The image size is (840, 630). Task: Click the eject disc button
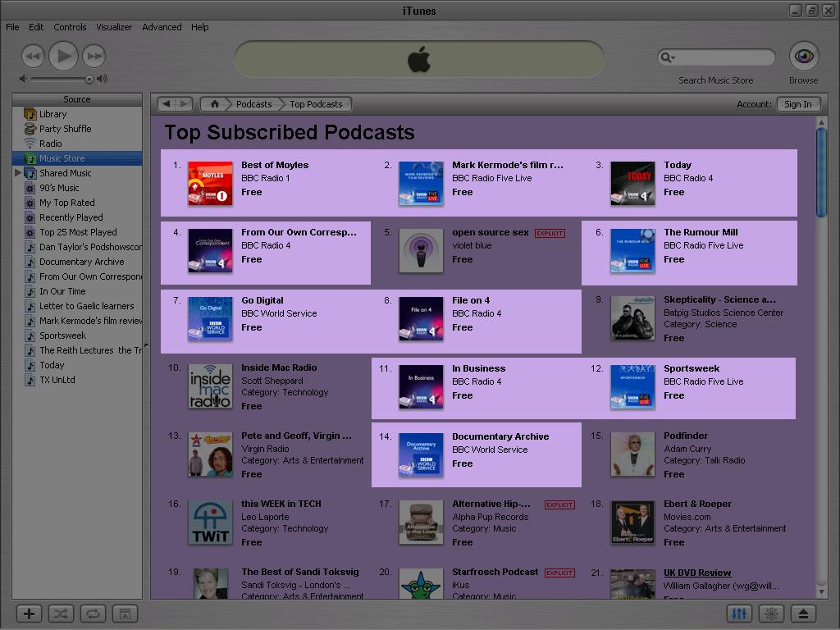[x=803, y=614]
